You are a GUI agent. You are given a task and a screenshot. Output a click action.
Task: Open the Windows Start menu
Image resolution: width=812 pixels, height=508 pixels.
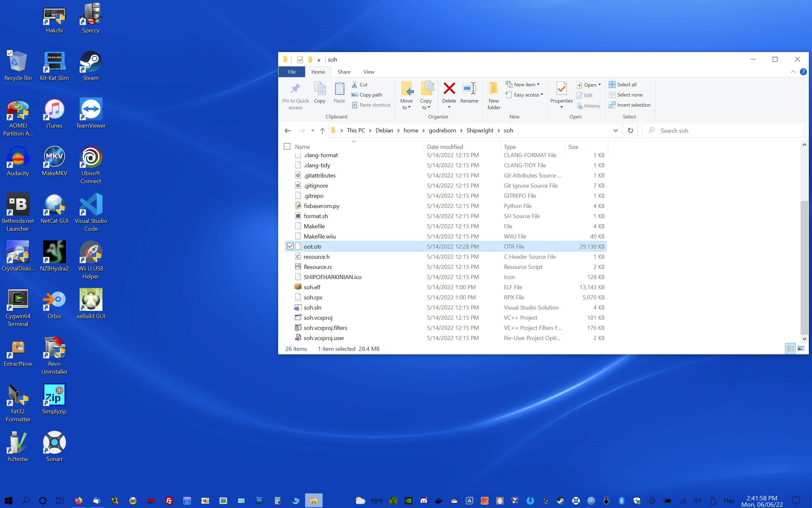8,501
